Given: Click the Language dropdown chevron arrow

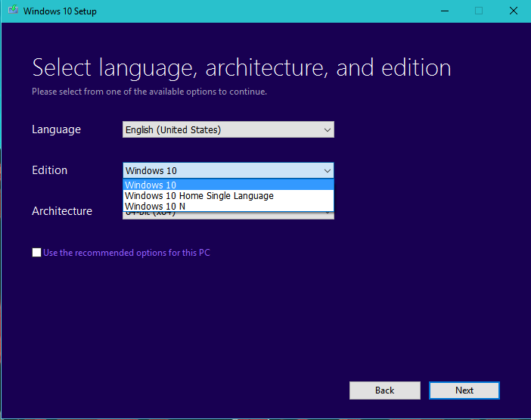Looking at the screenshot, I should pyautogui.click(x=327, y=129).
